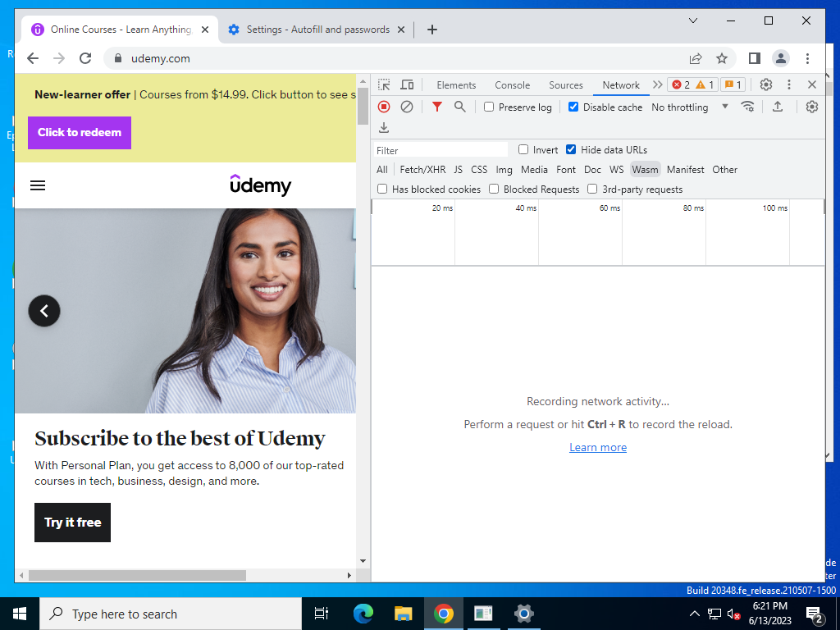View site information lock icon
Viewport: 840px width, 630px height.
118,58
